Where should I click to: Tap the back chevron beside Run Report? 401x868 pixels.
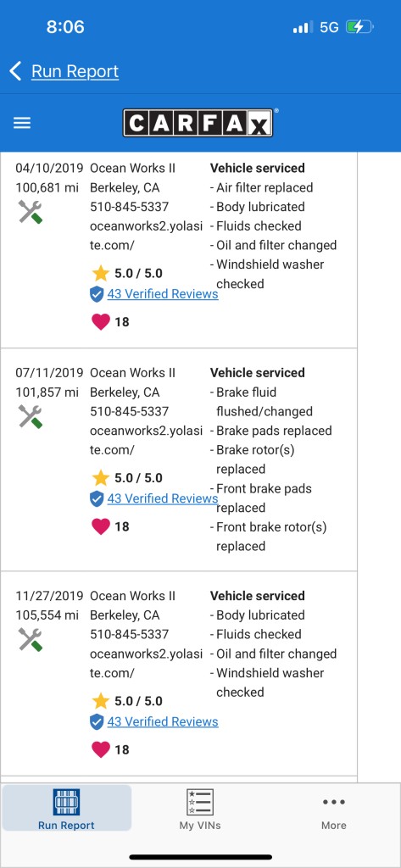(15, 71)
